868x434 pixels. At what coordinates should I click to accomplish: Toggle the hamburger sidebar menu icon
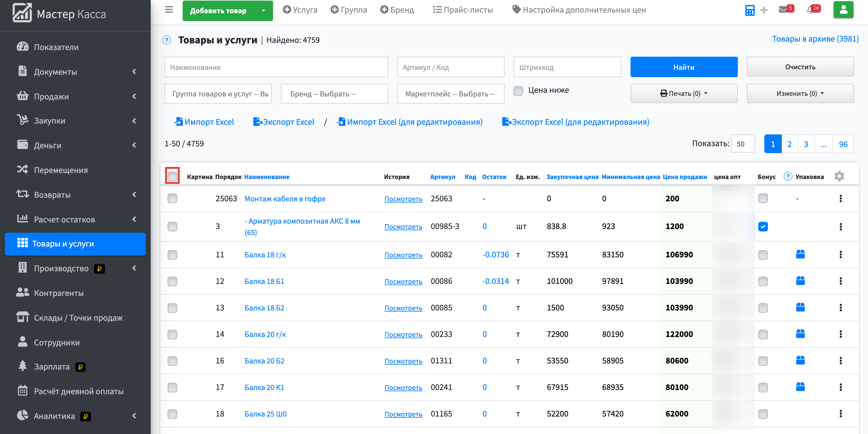169,9
